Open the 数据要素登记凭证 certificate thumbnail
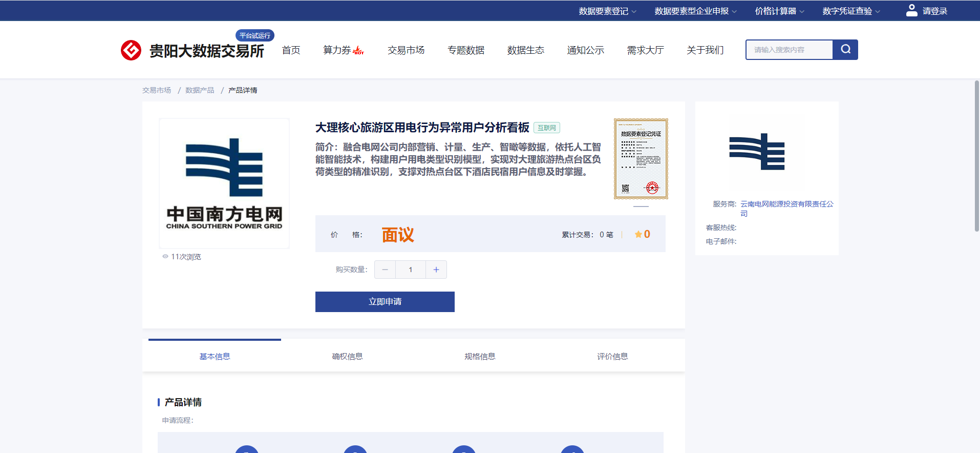980x453 pixels. (641, 159)
